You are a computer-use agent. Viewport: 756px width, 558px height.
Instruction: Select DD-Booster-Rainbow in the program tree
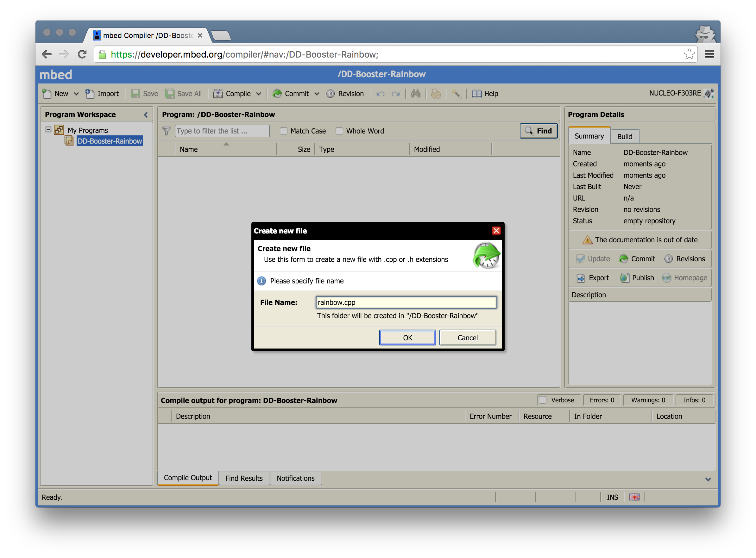coord(110,141)
